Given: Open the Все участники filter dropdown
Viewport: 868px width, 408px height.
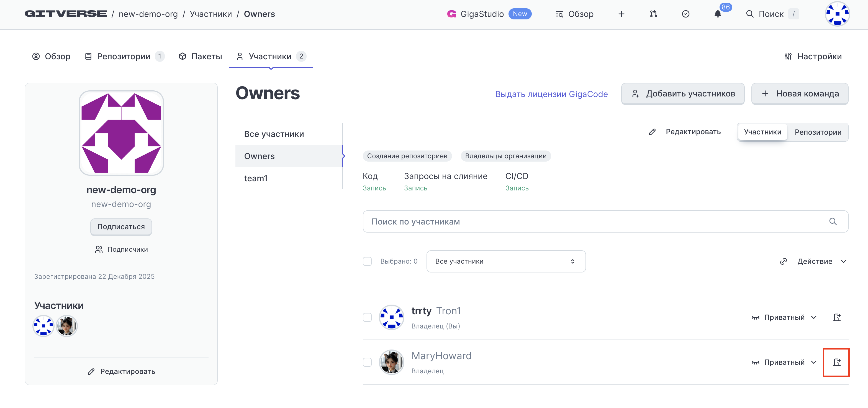Looking at the screenshot, I should (x=505, y=261).
